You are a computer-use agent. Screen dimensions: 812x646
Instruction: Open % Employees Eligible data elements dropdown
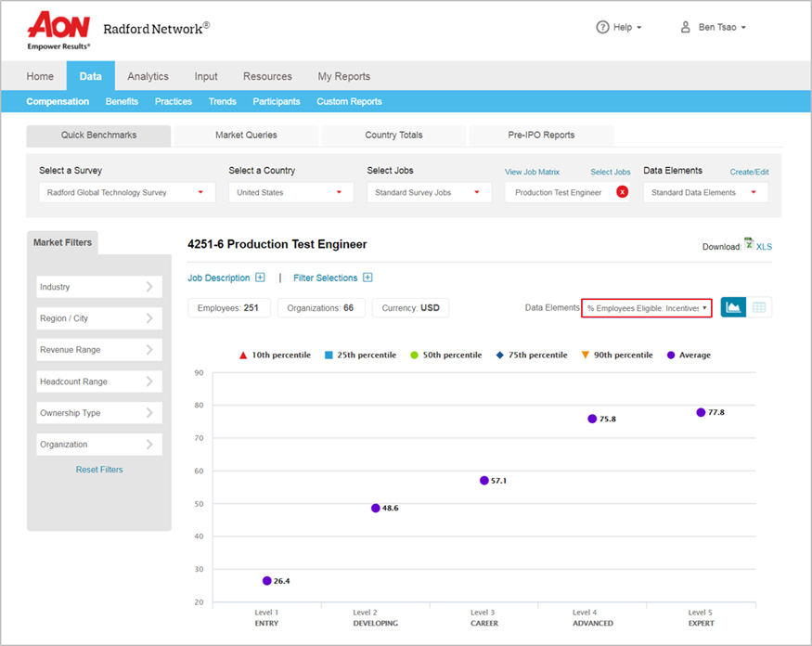point(646,307)
